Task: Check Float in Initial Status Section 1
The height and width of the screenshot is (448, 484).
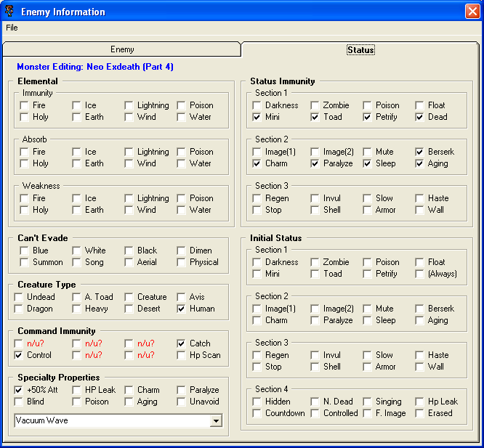Action: pyautogui.click(x=419, y=262)
